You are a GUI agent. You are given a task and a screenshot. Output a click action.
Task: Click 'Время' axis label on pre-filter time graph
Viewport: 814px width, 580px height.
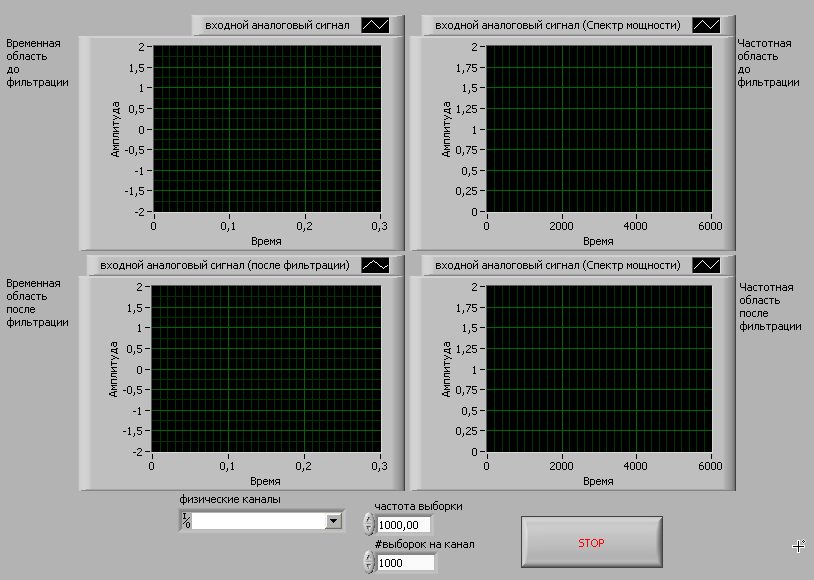coord(266,241)
